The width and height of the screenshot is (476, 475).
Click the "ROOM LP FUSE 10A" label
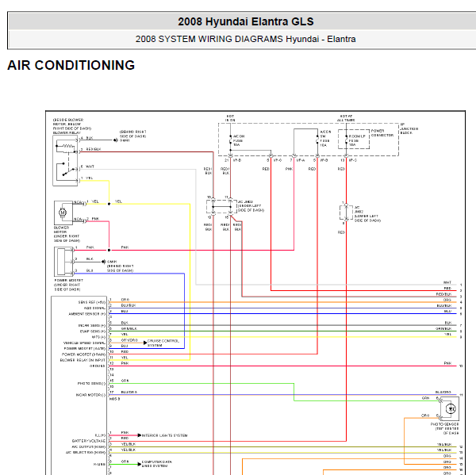coord(357,140)
